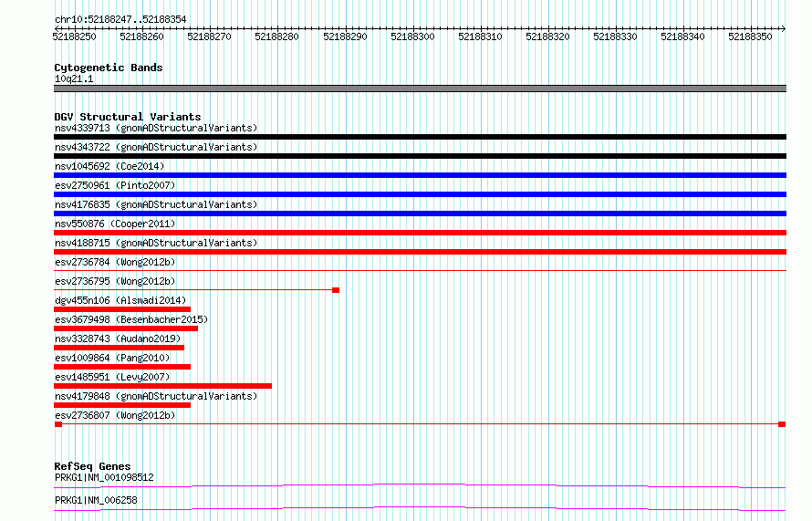
Task: Select the red bar of nsv550876
Action: coord(420,233)
